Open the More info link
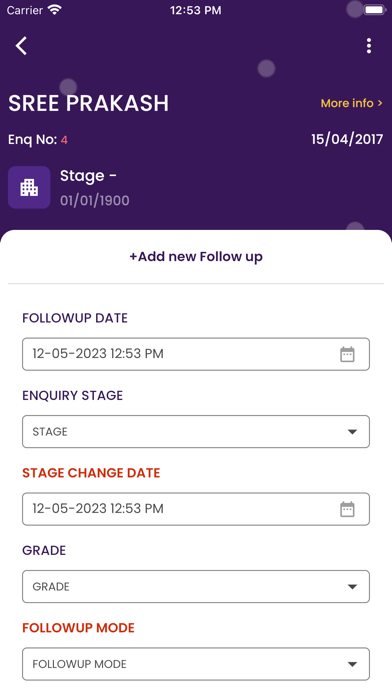The image size is (392, 696). 351,103
